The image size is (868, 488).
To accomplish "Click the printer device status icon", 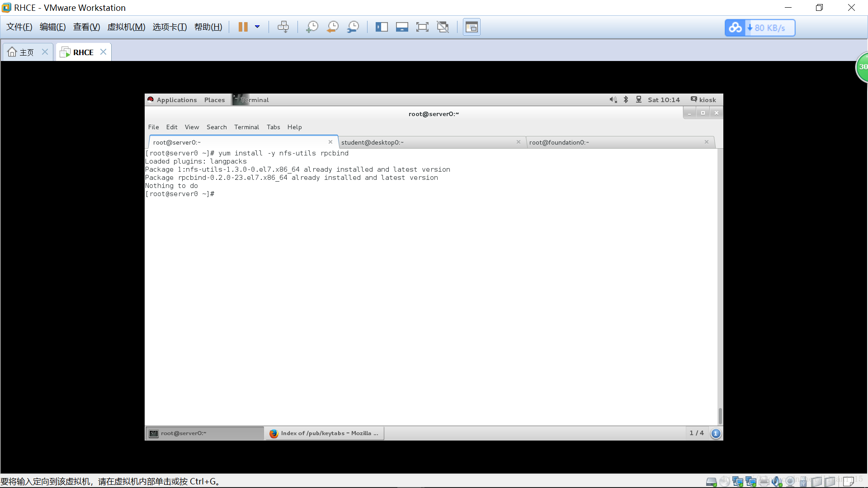I will (x=764, y=482).
